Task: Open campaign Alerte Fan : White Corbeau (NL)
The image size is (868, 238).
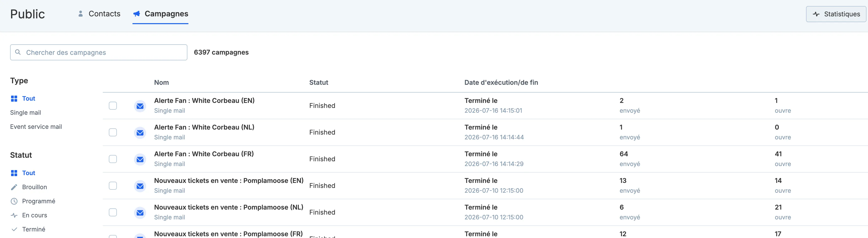Action: (204, 127)
